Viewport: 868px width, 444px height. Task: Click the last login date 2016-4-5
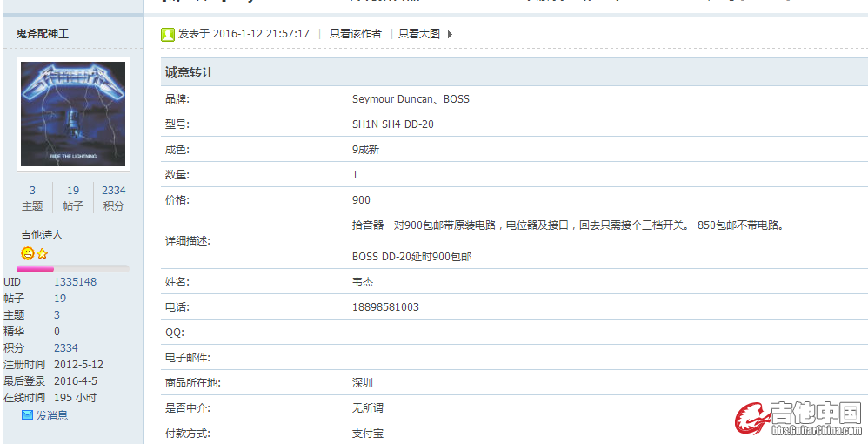(76, 381)
